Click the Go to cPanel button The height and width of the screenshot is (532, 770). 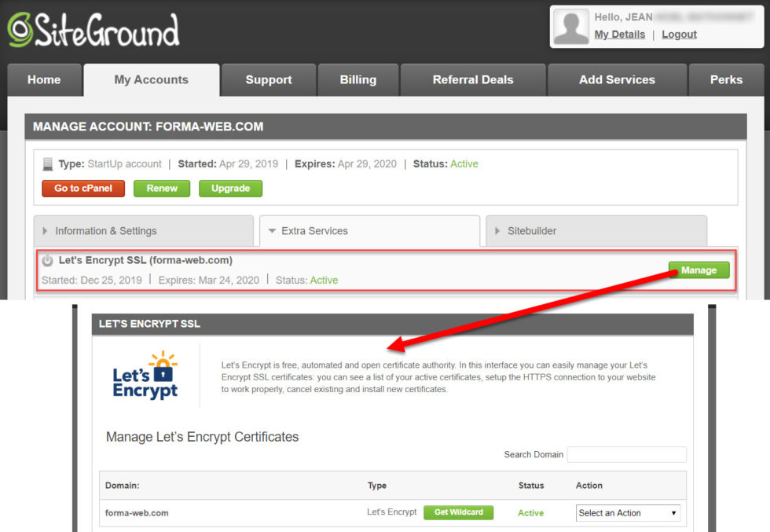click(83, 188)
